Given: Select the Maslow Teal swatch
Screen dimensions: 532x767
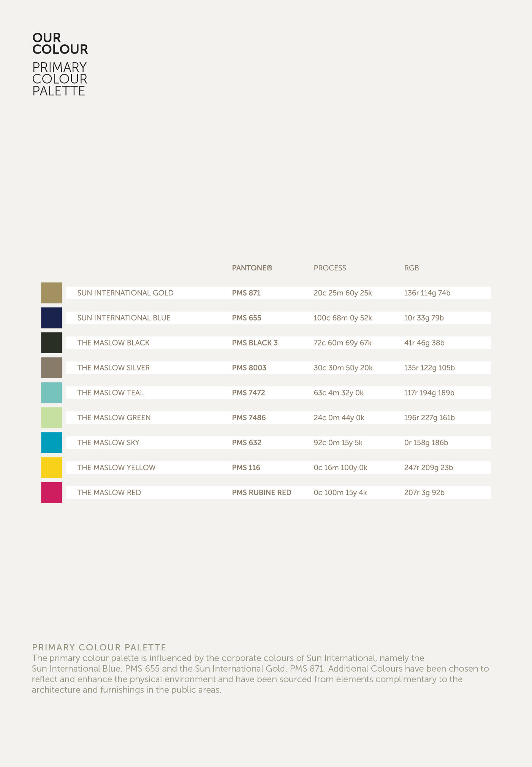Looking at the screenshot, I should click(x=52, y=392).
